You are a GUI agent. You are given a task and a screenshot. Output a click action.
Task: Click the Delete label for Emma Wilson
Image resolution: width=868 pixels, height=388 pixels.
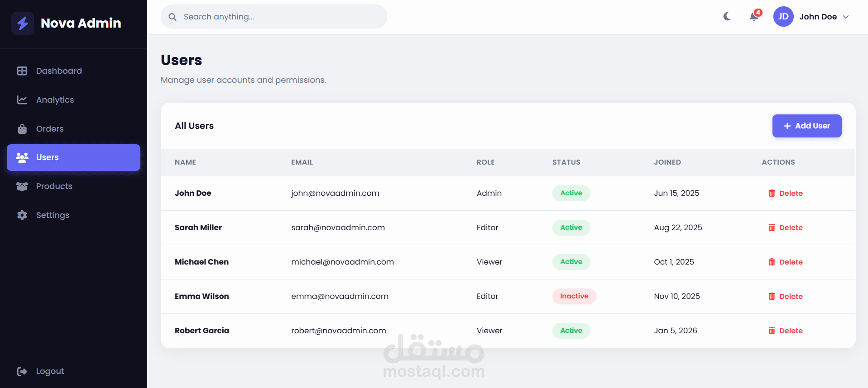(x=791, y=296)
